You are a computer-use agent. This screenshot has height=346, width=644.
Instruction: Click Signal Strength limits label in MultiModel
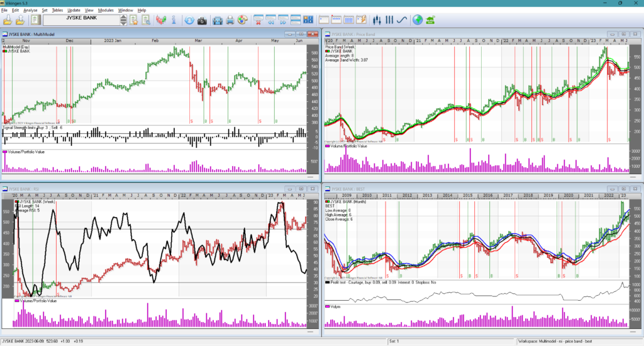[x=33, y=128]
